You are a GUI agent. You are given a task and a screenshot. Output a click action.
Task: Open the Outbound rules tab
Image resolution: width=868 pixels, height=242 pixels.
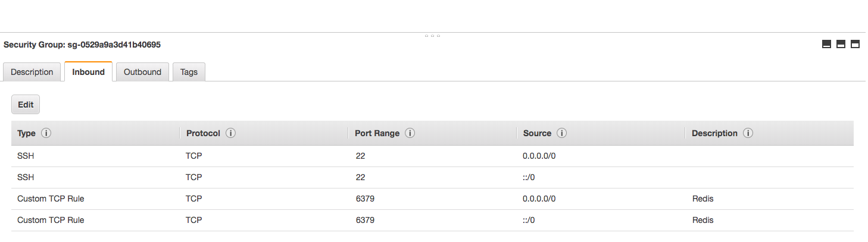pos(142,72)
